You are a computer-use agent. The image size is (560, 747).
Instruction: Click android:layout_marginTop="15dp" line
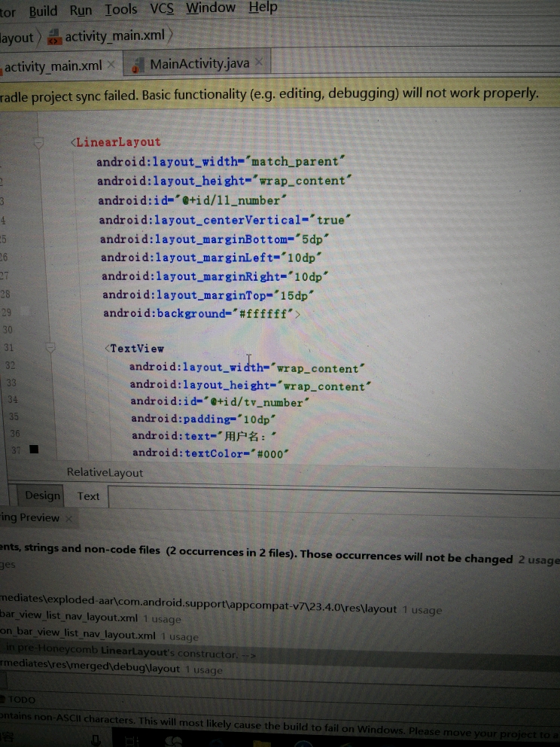(x=208, y=295)
